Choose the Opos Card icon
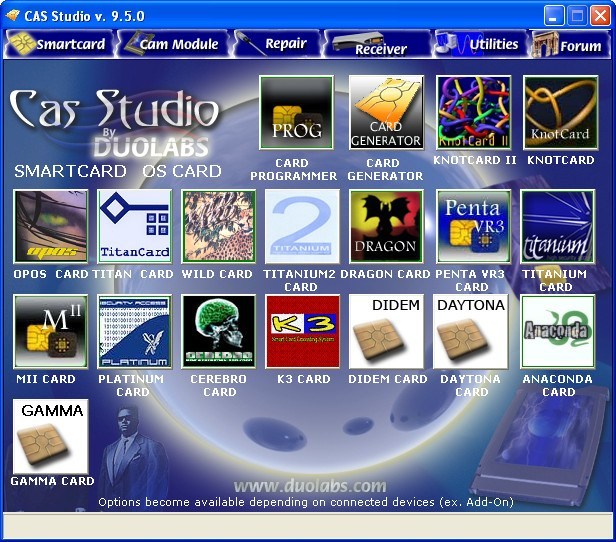The width and height of the screenshot is (616, 542). (x=51, y=226)
